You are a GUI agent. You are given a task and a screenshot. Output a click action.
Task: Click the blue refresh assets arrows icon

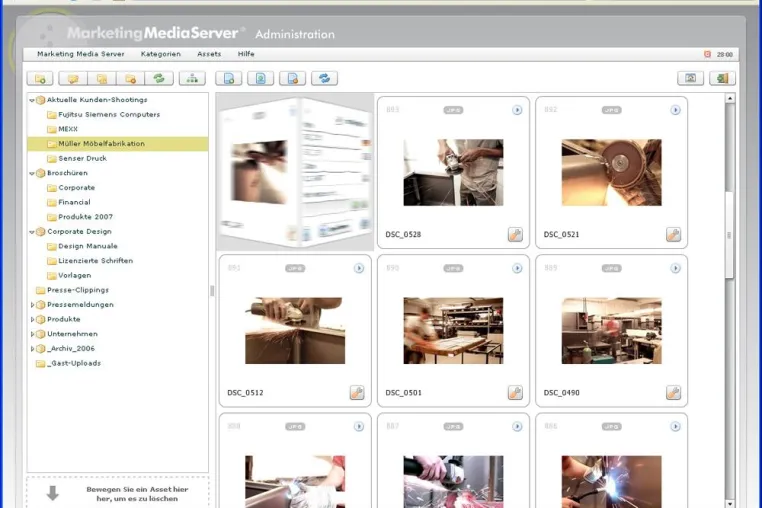(324, 78)
